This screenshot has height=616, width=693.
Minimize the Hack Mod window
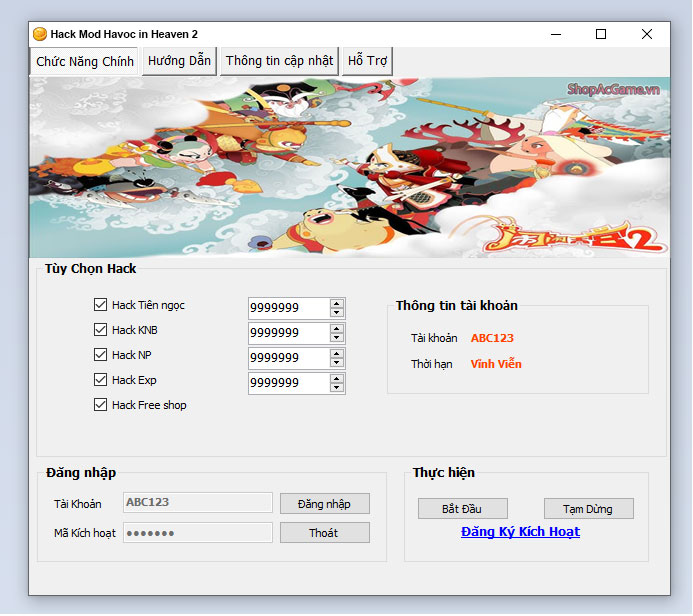pyautogui.click(x=556, y=34)
